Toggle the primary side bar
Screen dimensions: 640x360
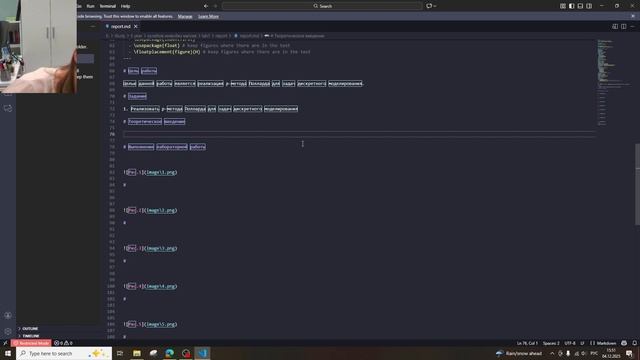tap(571, 6)
